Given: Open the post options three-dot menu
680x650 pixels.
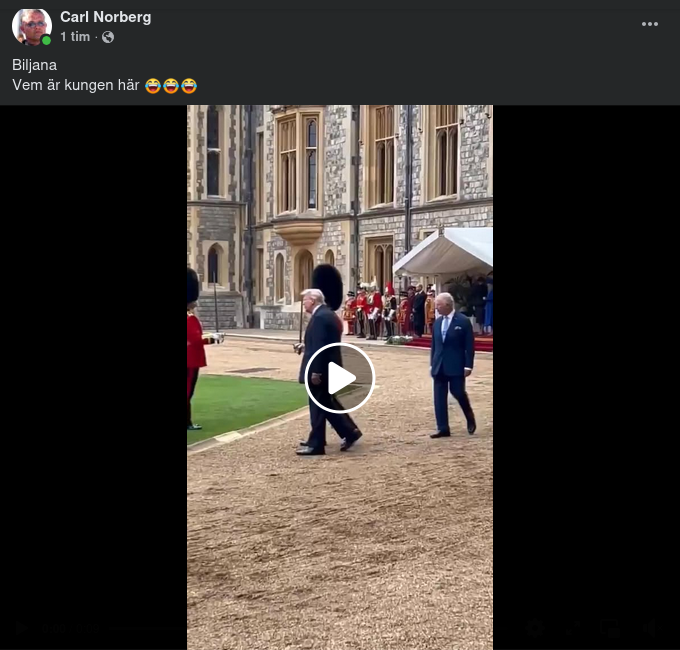Looking at the screenshot, I should [x=650, y=24].
